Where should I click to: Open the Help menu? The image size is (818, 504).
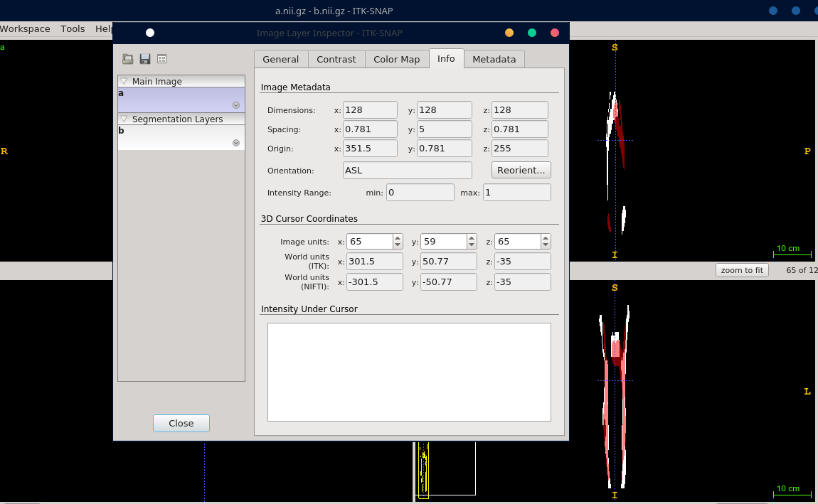pos(105,28)
